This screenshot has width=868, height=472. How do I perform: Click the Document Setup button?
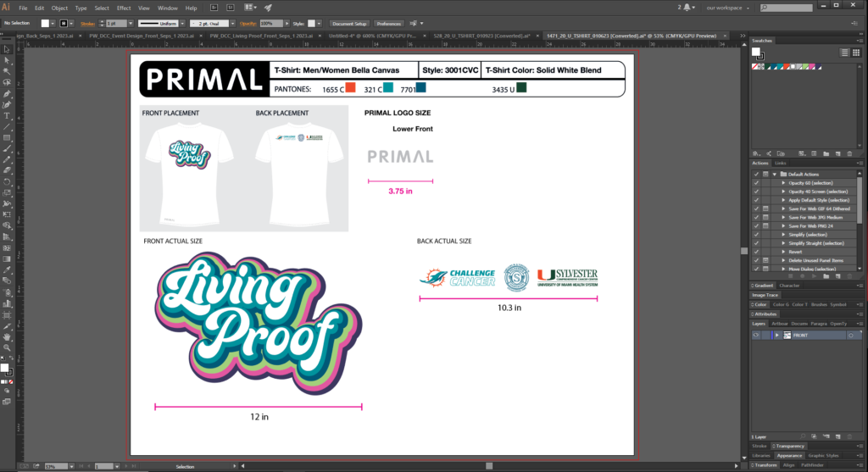(x=348, y=24)
